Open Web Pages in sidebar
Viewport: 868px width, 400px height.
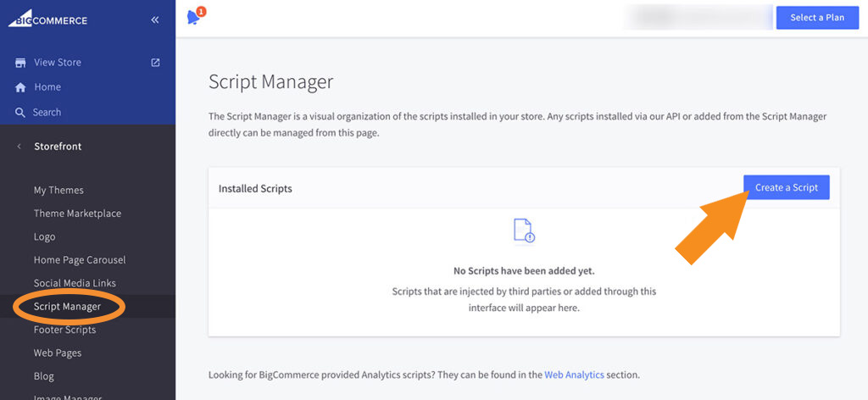click(58, 353)
